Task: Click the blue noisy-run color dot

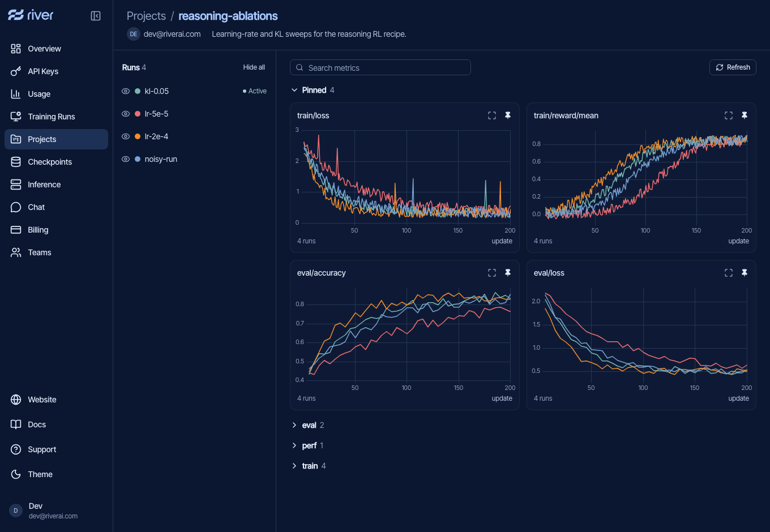Action: pos(138,159)
